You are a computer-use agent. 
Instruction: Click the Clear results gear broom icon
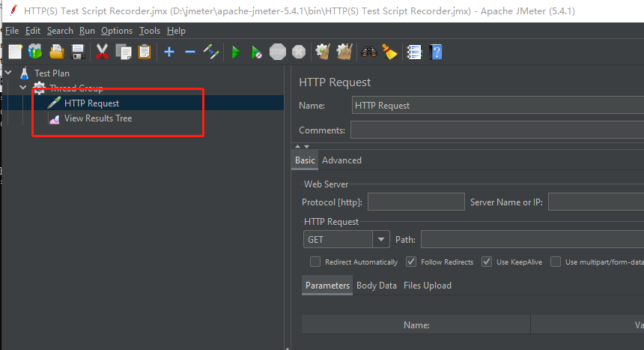click(323, 52)
